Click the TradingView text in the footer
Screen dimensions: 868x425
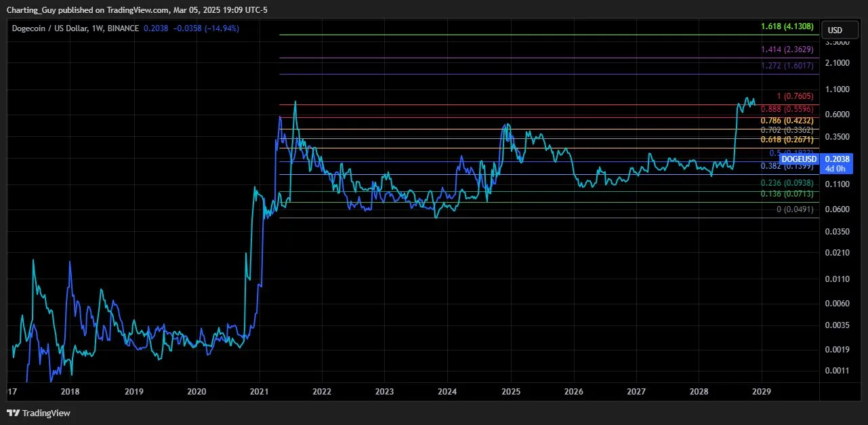46,413
